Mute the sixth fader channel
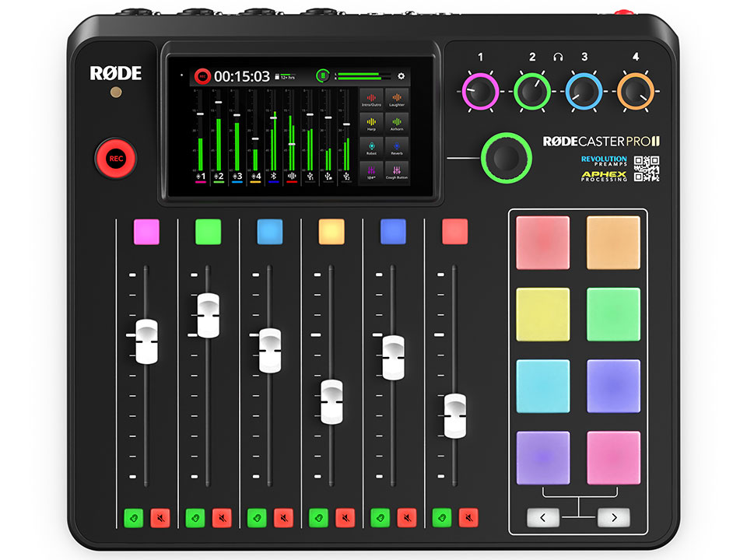This screenshot has height=560, width=747. 468,517
